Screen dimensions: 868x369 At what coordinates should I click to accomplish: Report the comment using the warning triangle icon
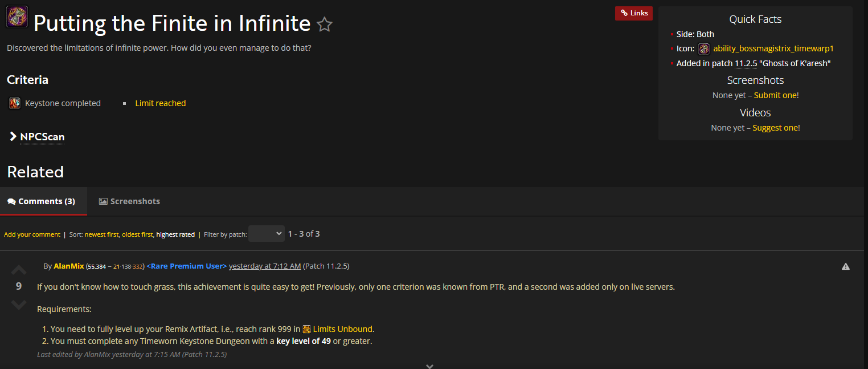(845, 266)
